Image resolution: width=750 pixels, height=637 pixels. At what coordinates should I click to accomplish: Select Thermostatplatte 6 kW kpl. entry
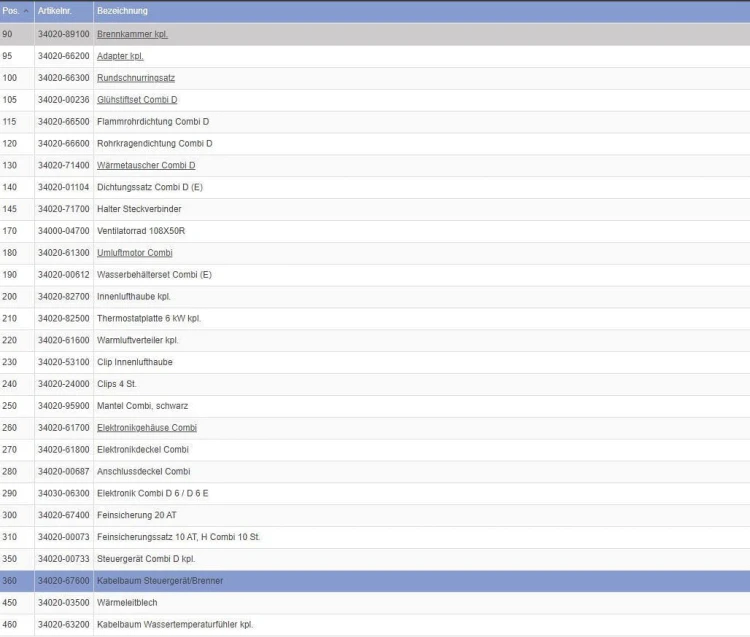149,318
